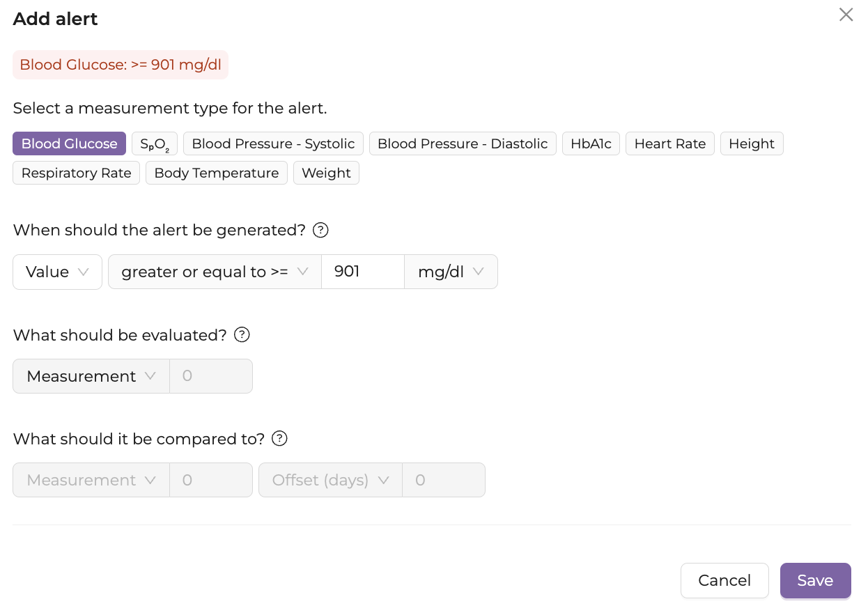Click help icon beside alert generation question
This screenshot has height=606, width=868.
[x=320, y=231]
